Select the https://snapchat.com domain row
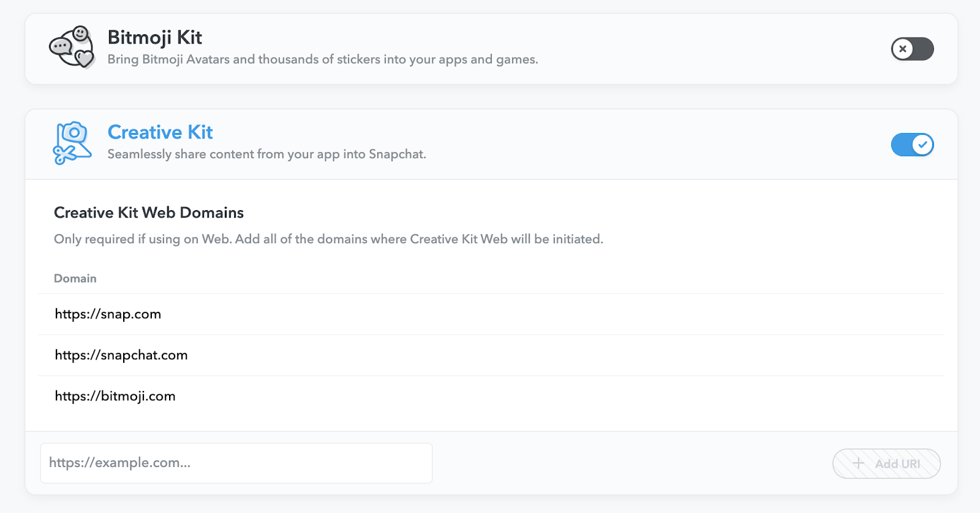 121,355
